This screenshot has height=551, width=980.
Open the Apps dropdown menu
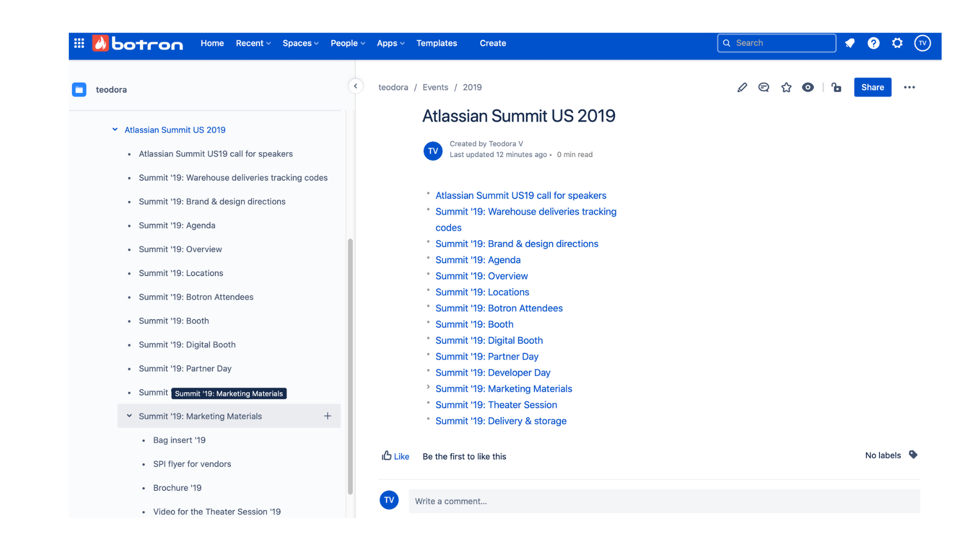(x=390, y=43)
